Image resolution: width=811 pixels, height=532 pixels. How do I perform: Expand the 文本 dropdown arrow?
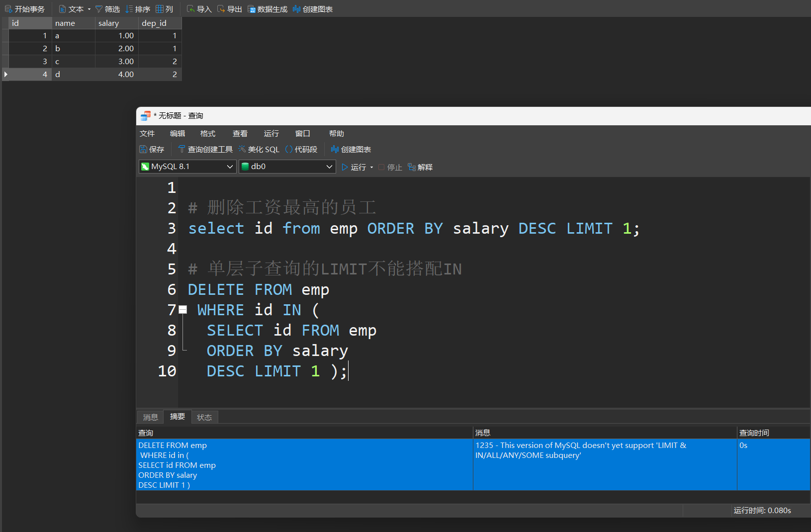(x=90, y=9)
